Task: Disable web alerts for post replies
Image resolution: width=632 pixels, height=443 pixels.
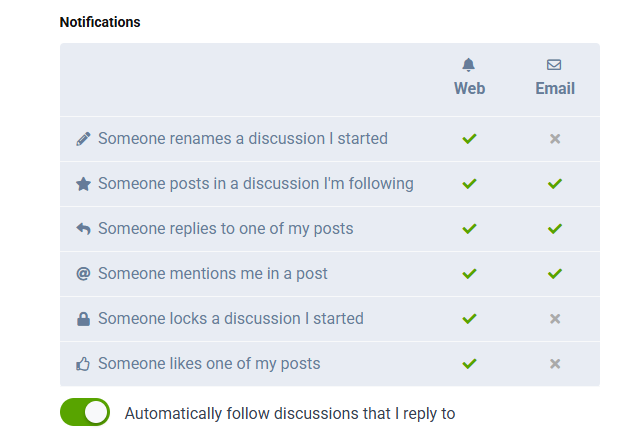Action: point(469,229)
